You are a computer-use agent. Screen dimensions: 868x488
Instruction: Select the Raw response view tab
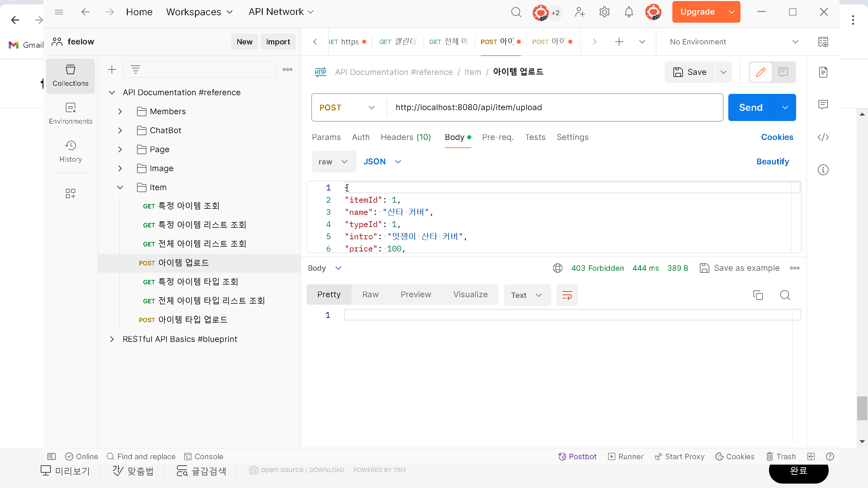click(x=370, y=294)
